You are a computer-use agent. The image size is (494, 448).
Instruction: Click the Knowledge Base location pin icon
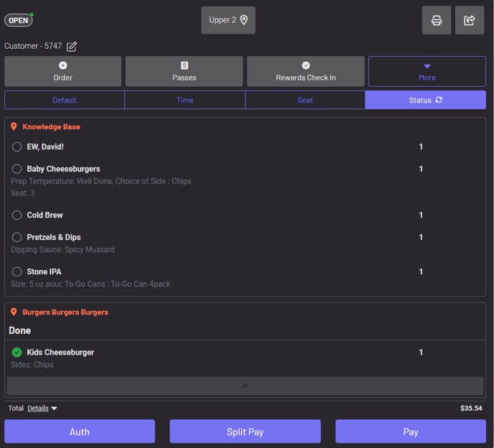coord(14,126)
